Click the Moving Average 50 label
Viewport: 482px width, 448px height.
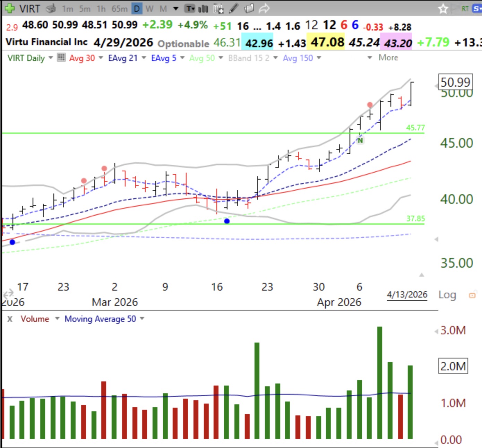click(x=101, y=319)
